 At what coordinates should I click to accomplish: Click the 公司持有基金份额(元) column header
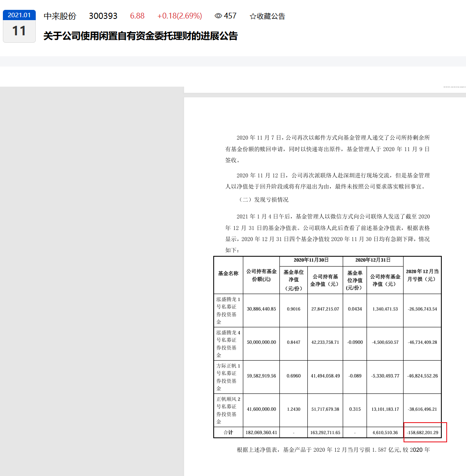(261, 275)
